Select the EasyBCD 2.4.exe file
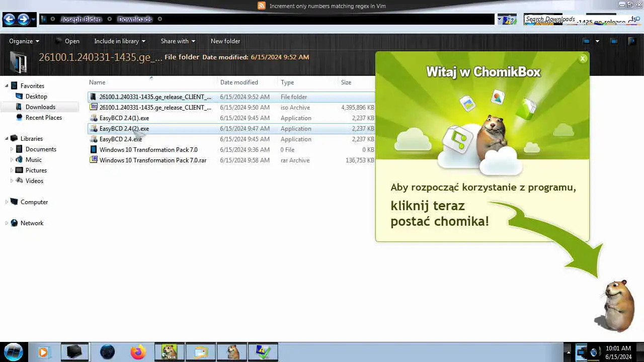This screenshot has width=644, height=362. point(231,139)
